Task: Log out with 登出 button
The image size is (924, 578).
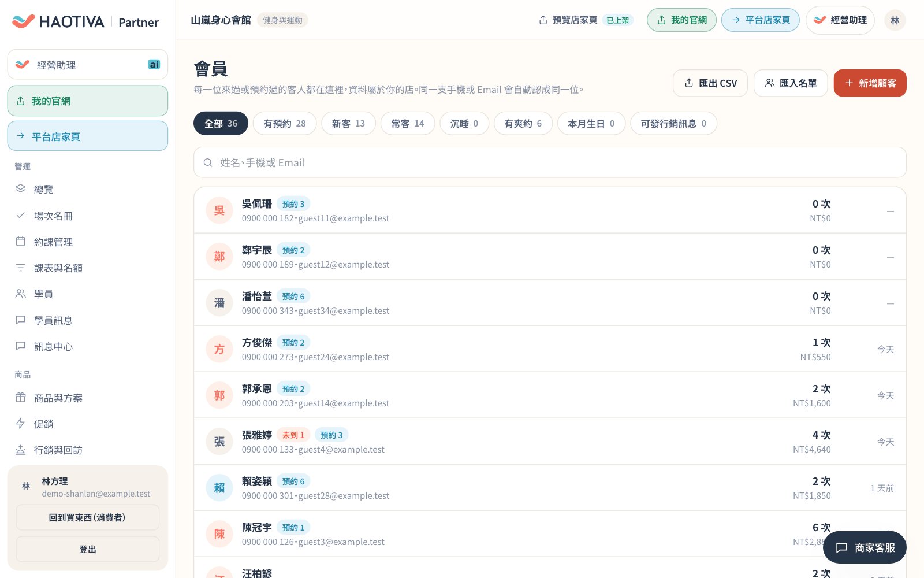Action: click(88, 549)
